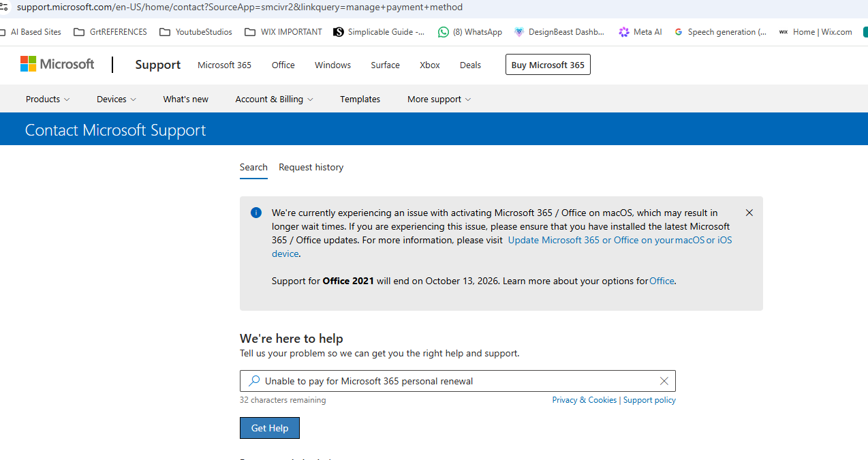Open the WhatsApp bookmark
Viewport: 868px width, 460px height.
tap(470, 32)
